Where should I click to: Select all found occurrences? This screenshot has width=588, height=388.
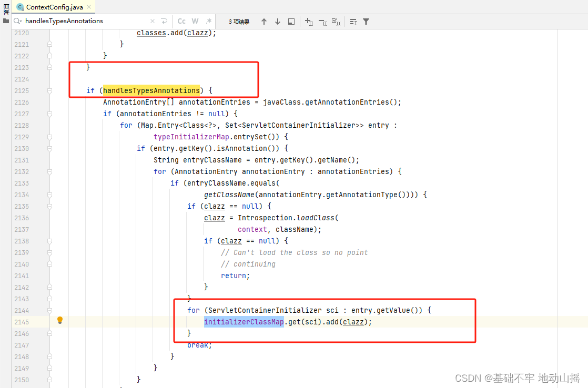pos(337,21)
